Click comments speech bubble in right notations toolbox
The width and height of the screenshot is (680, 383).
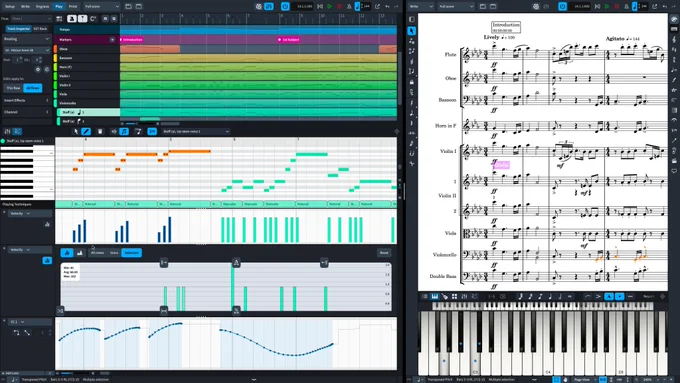click(x=674, y=171)
